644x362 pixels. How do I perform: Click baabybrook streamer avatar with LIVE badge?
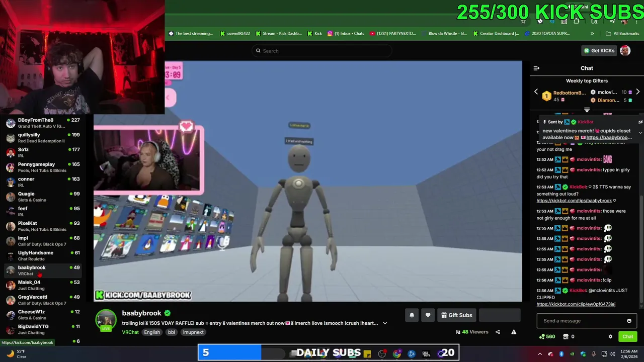(106, 320)
